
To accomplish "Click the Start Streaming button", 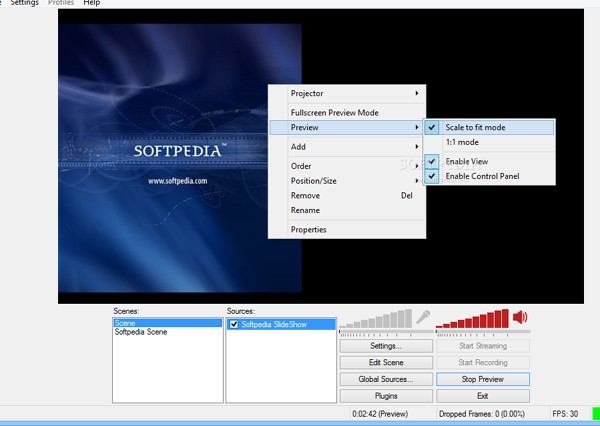I will pyautogui.click(x=483, y=346).
